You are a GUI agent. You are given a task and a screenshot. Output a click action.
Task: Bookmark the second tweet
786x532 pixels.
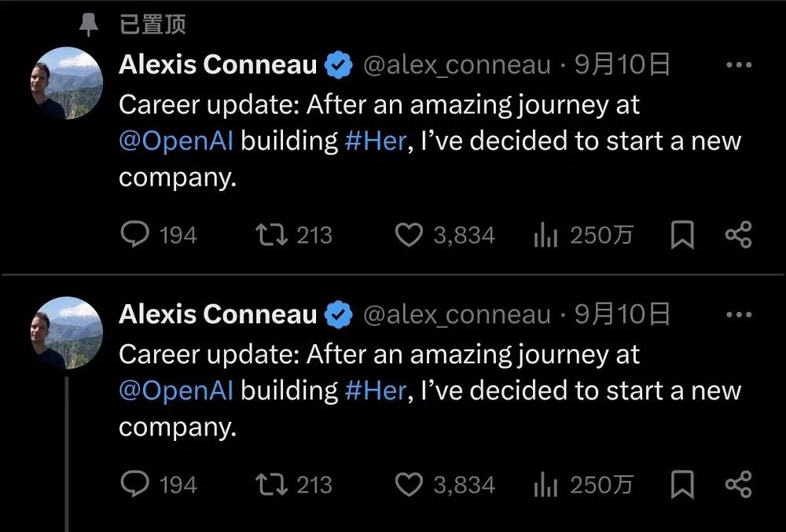click(x=681, y=485)
